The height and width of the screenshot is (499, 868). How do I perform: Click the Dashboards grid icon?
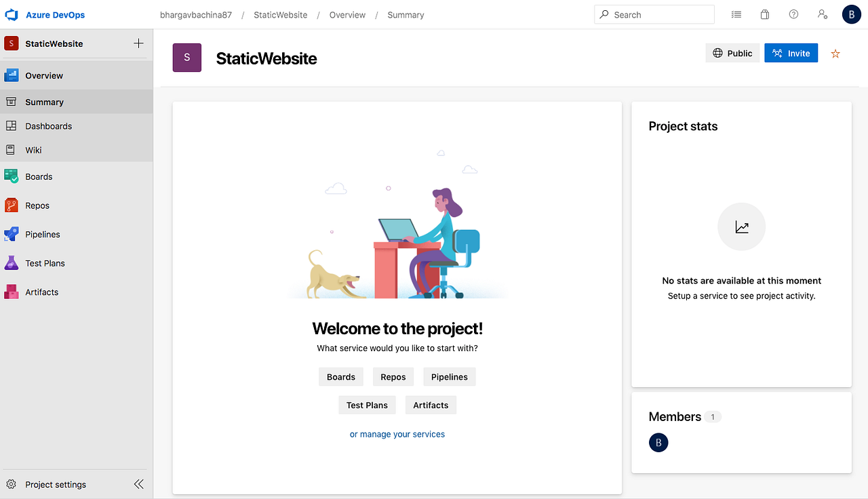(x=11, y=126)
